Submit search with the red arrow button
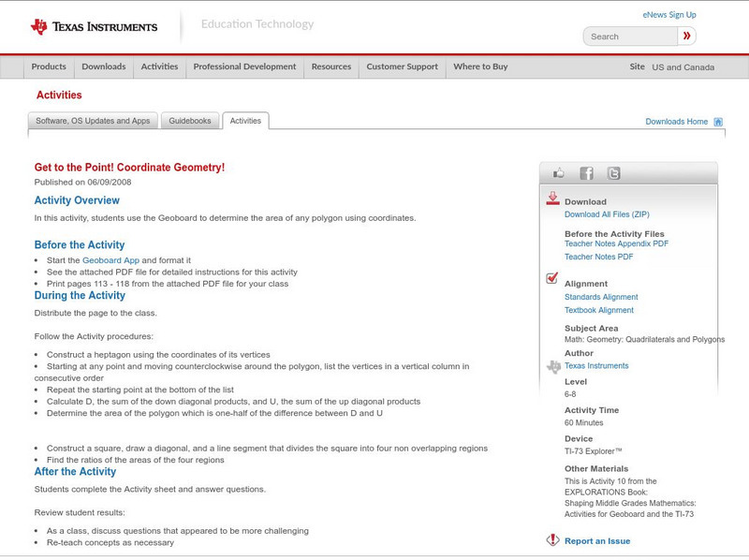749x560 pixels. [688, 37]
